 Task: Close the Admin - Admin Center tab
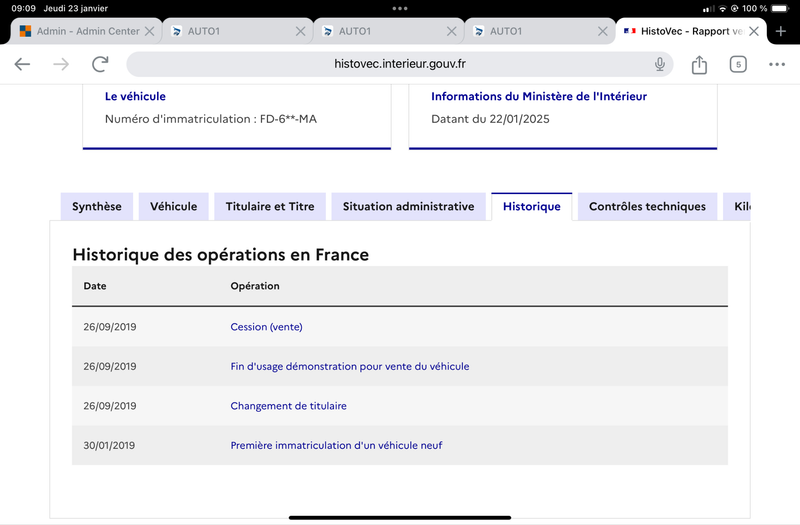coord(149,31)
